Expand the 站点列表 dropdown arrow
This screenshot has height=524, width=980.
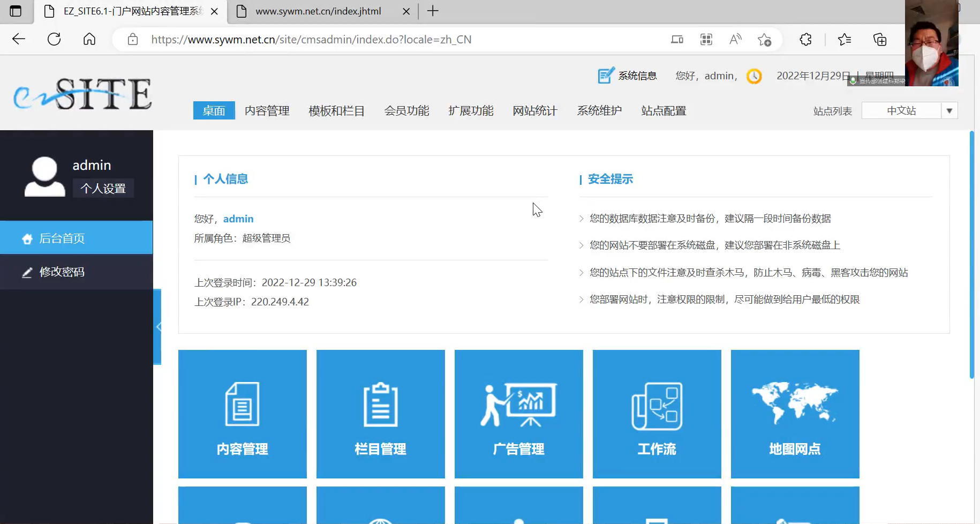click(x=949, y=111)
